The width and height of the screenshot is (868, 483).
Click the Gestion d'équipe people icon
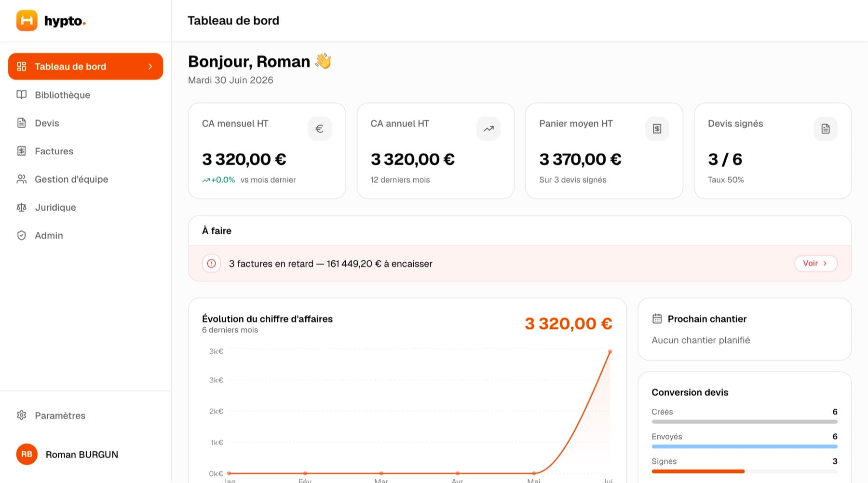22,179
